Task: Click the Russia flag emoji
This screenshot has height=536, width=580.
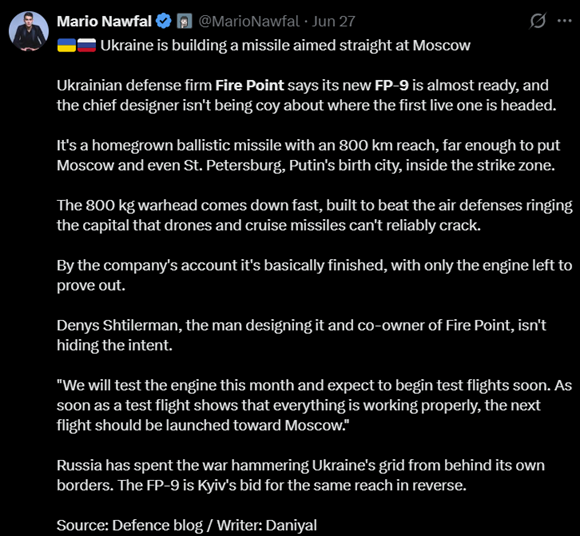Action: 87,45
